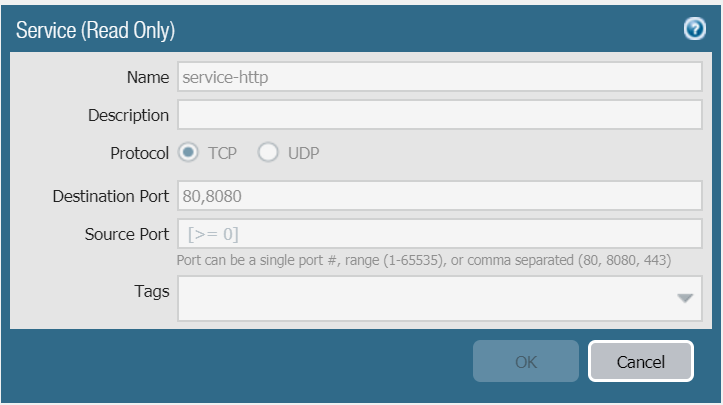Click the Tags label text
723x405 pixels.
[152, 291]
